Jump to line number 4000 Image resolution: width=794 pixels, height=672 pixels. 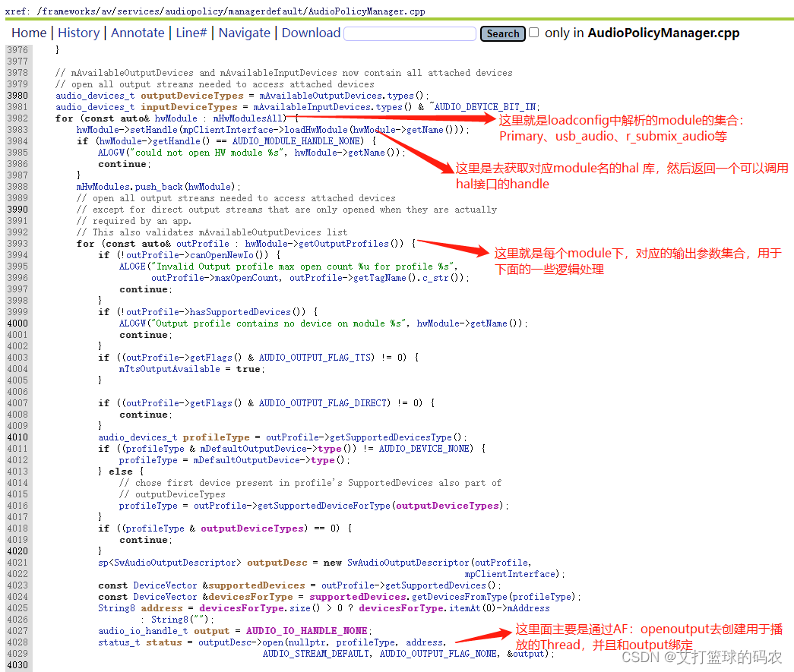17,323
